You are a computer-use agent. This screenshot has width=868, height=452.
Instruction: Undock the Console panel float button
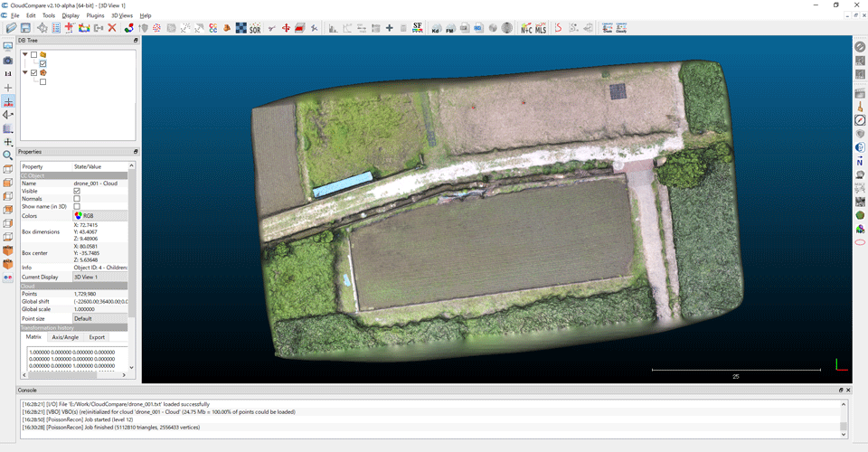tap(840, 390)
